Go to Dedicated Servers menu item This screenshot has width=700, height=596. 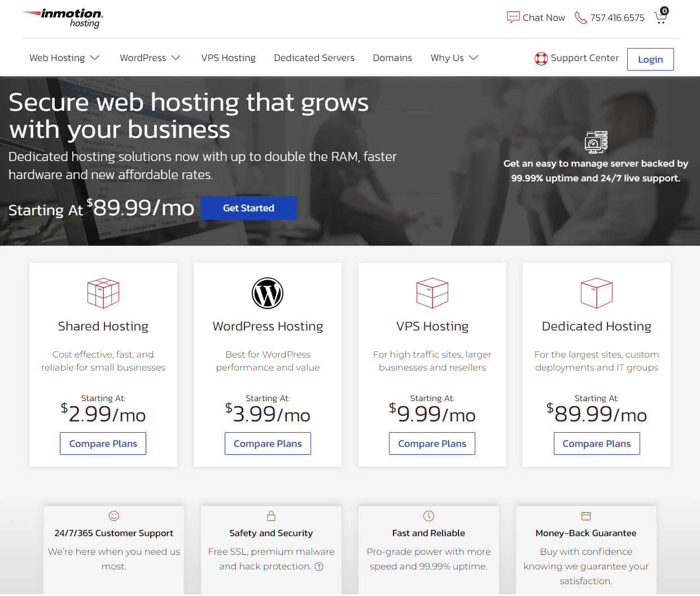click(x=314, y=58)
